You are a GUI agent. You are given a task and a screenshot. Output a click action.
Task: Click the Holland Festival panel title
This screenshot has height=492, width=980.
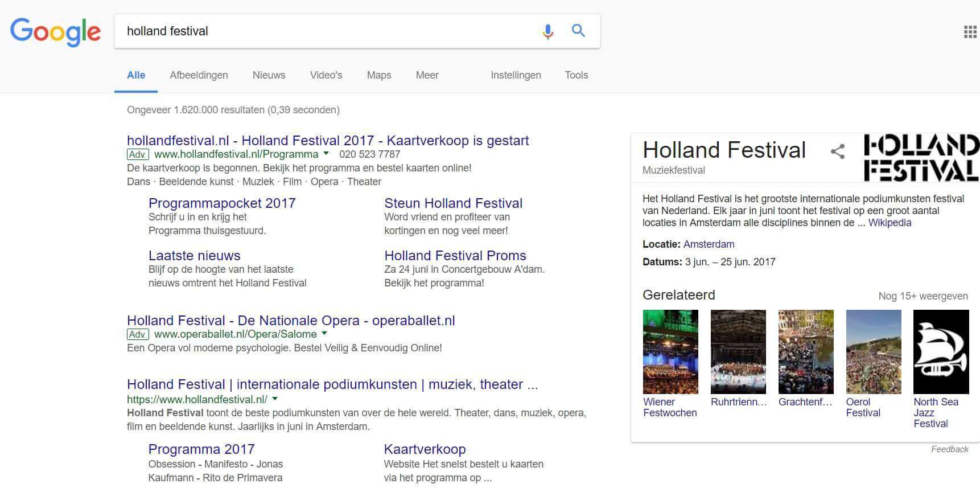click(x=724, y=150)
